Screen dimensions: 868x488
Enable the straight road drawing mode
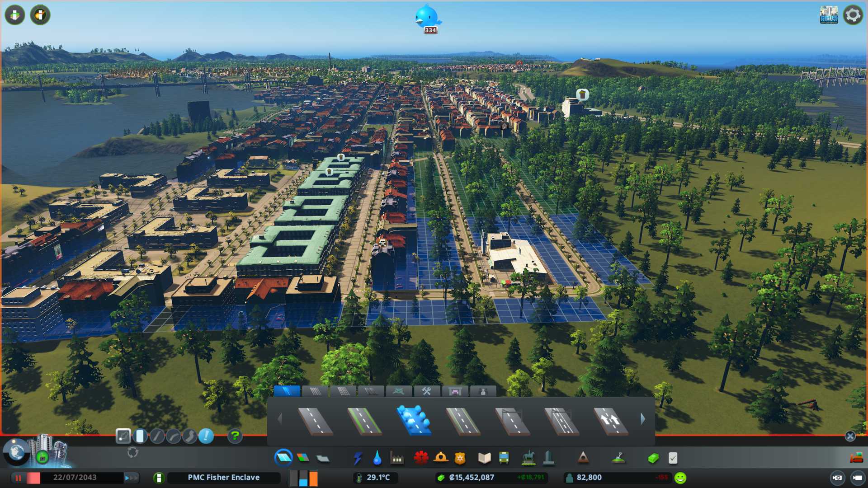[157, 436]
